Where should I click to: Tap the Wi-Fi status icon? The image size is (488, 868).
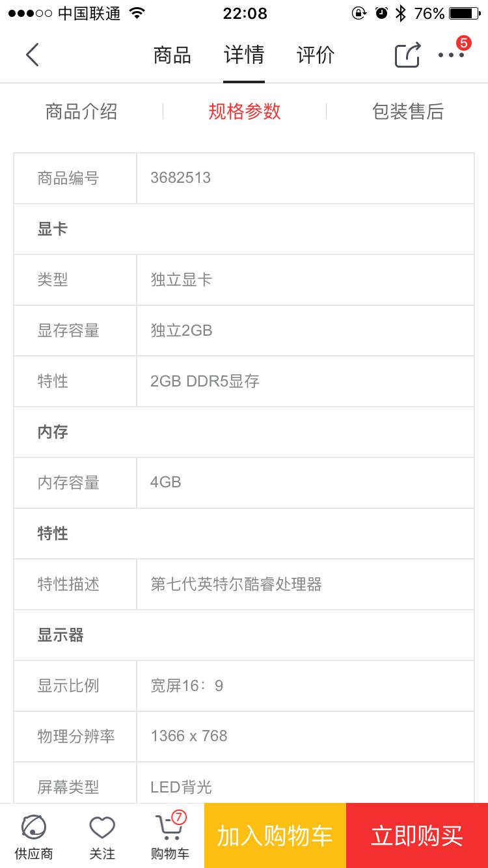(137, 13)
